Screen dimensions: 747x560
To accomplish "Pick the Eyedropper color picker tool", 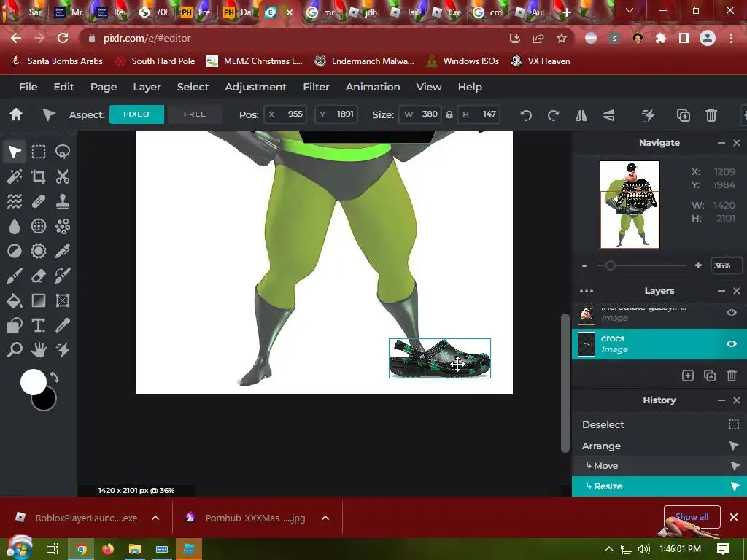I will 63,325.
